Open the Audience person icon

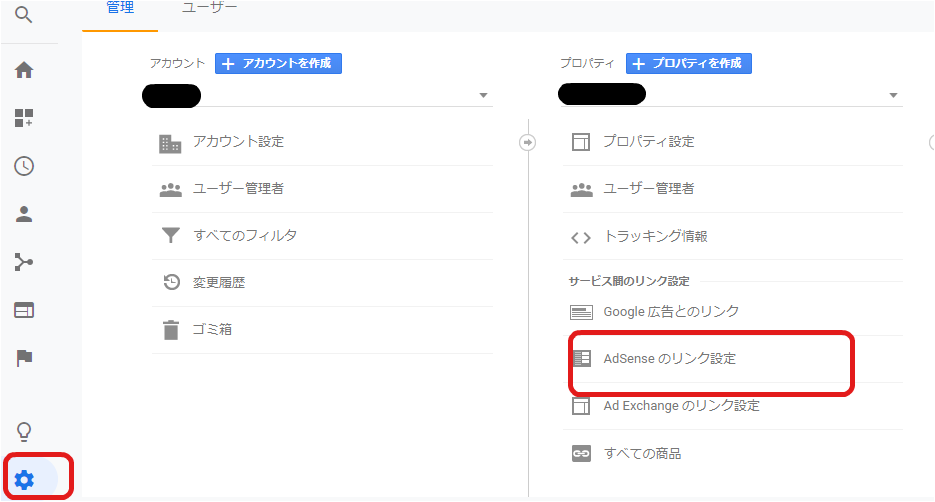(24, 214)
